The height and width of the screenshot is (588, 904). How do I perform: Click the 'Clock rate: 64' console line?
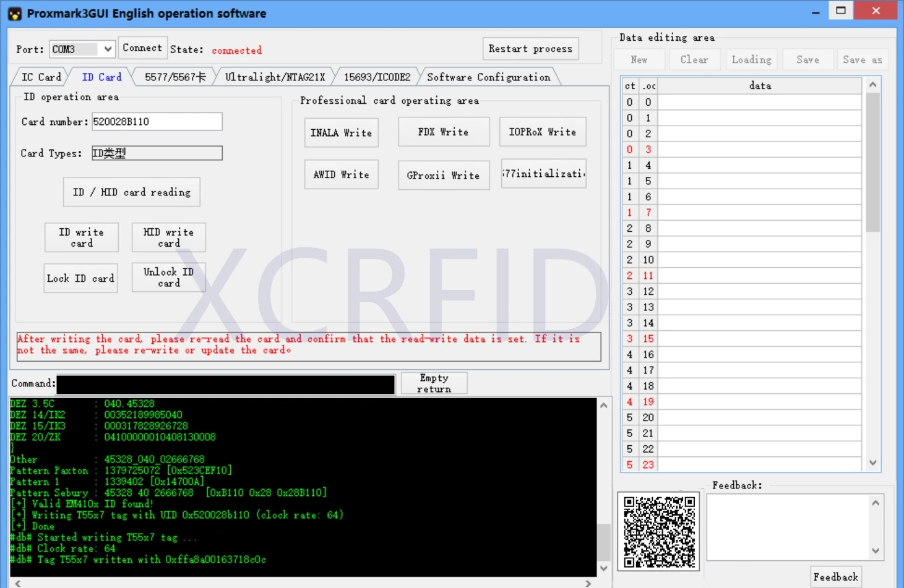(x=62, y=548)
